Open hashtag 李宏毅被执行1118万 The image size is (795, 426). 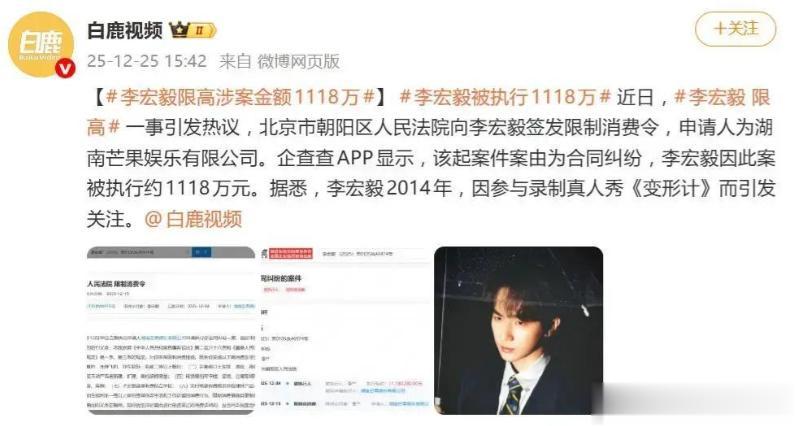click(x=505, y=97)
